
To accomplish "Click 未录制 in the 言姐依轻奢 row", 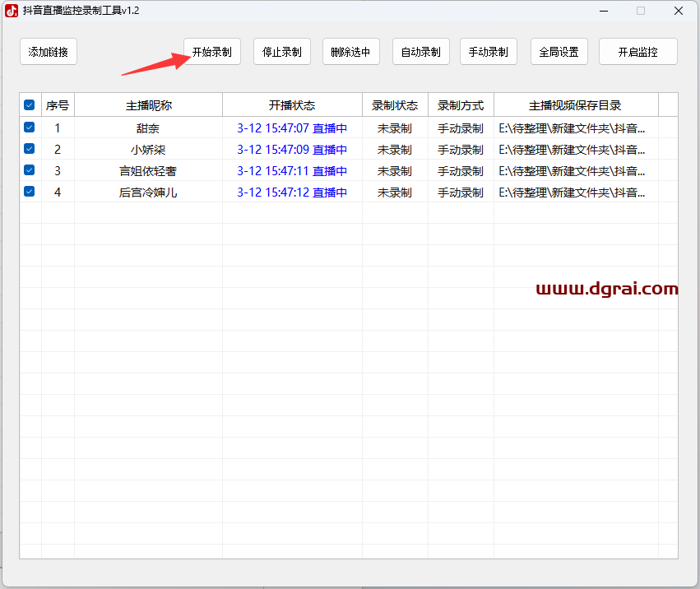I will coord(395,171).
